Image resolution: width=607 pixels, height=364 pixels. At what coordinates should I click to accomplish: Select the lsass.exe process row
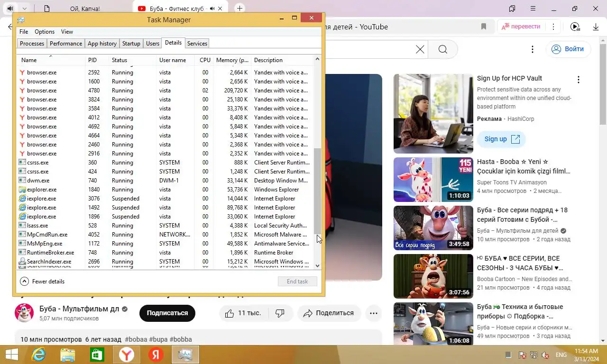(165, 226)
